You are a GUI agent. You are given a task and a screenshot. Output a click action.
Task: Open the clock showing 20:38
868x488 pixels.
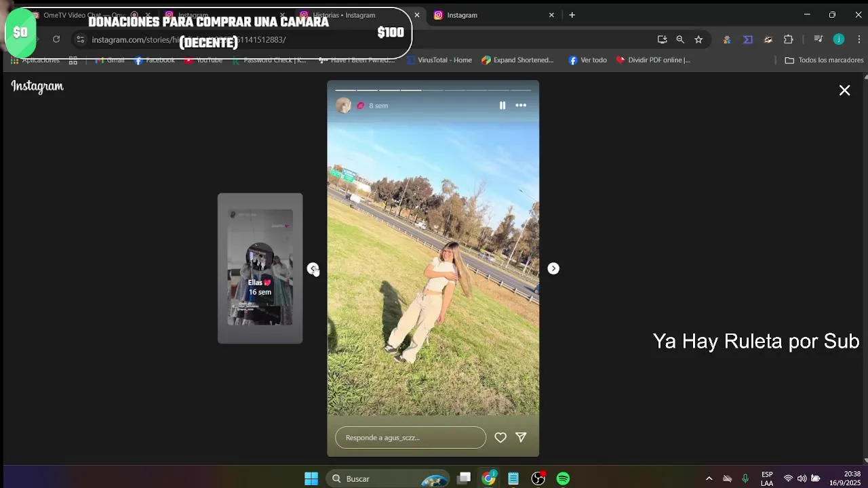844,479
